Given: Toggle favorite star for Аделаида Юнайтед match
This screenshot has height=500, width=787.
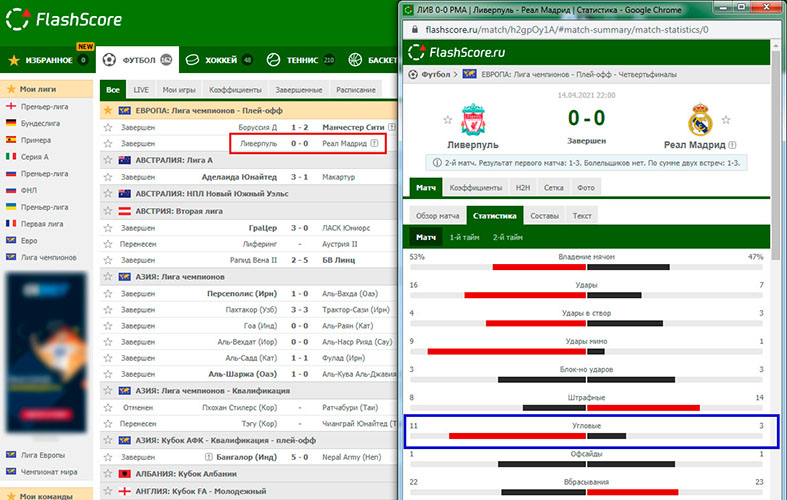Looking at the screenshot, I should tap(107, 177).
